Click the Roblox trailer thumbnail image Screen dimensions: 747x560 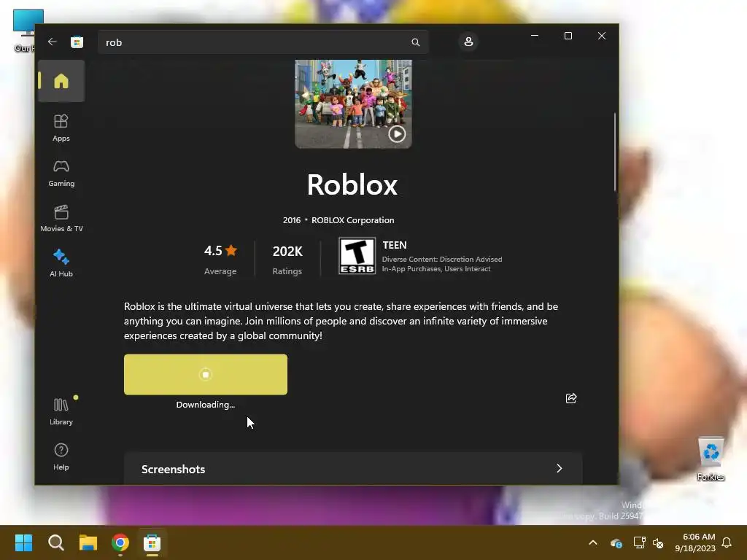(x=353, y=104)
